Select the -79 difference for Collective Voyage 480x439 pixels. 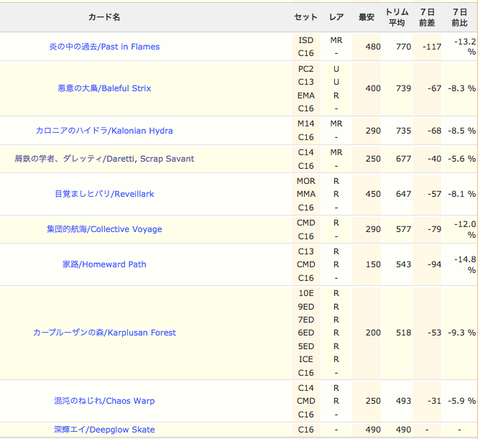pyautogui.click(x=434, y=229)
